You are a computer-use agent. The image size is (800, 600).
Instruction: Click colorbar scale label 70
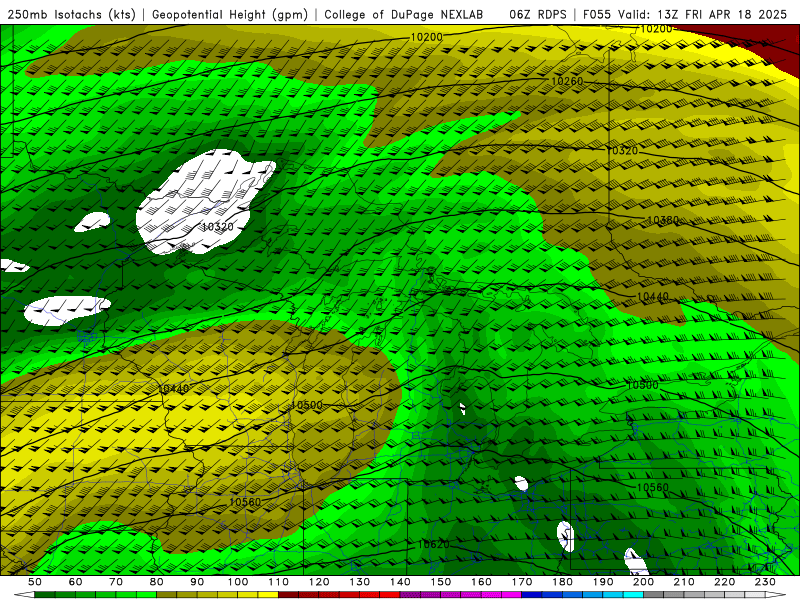coord(116,582)
